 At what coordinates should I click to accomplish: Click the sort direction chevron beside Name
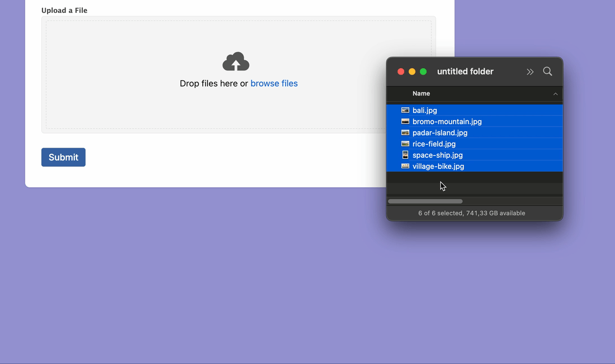(x=555, y=93)
